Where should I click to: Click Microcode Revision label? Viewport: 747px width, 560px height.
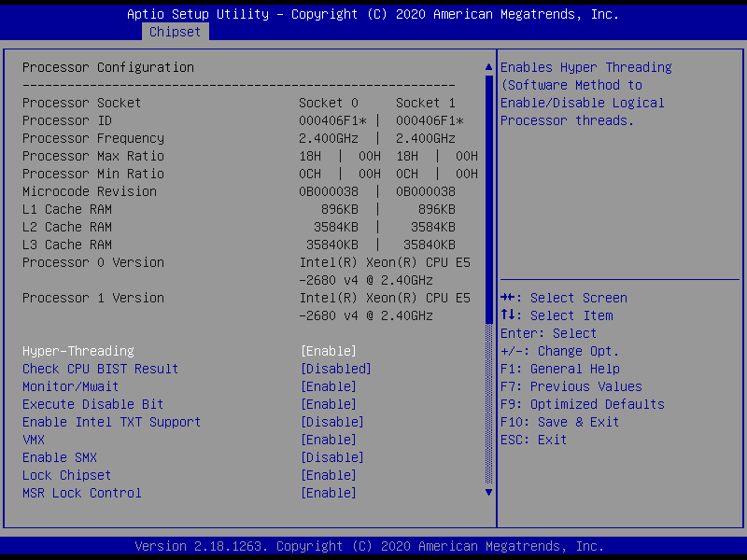pyautogui.click(x=90, y=191)
